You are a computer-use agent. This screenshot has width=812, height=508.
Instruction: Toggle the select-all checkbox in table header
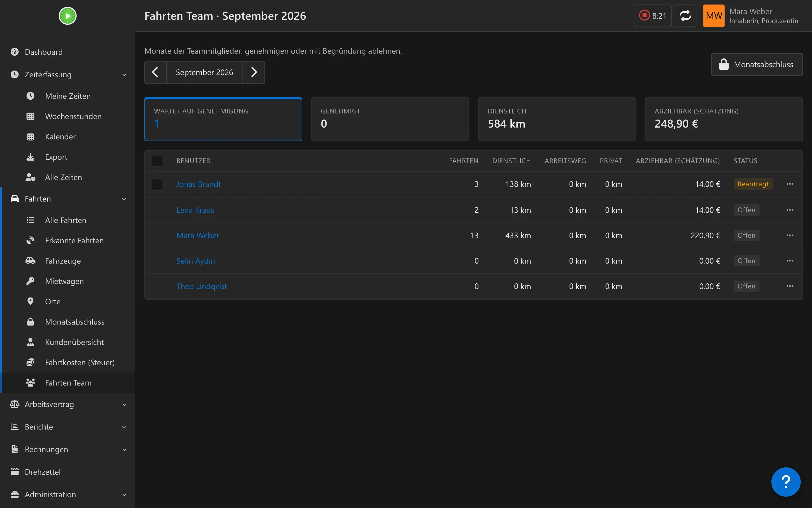point(157,161)
